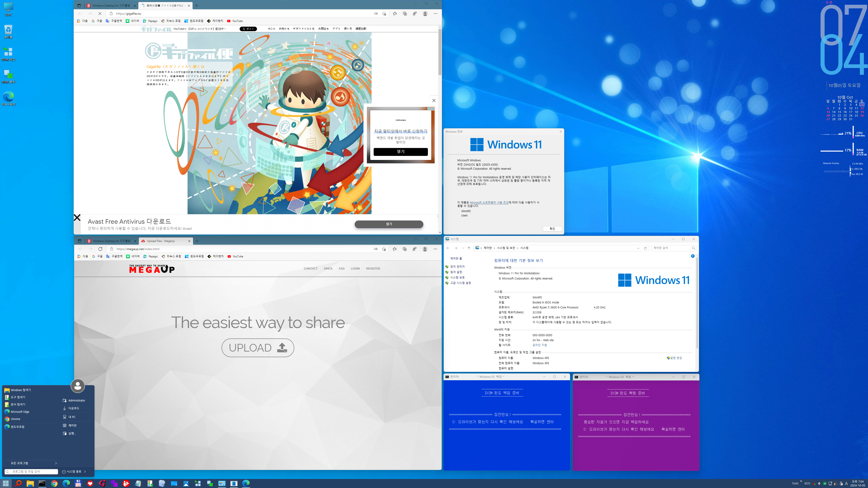Screen dimensions: 868x488
Task: Click REGISTER link on MegaUp header
Action: (373, 268)
